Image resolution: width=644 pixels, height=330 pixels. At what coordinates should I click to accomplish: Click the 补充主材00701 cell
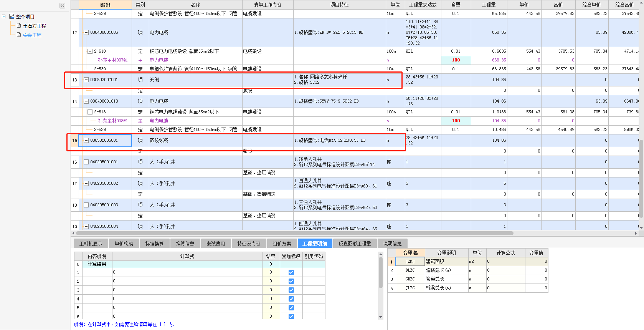pos(112,60)
